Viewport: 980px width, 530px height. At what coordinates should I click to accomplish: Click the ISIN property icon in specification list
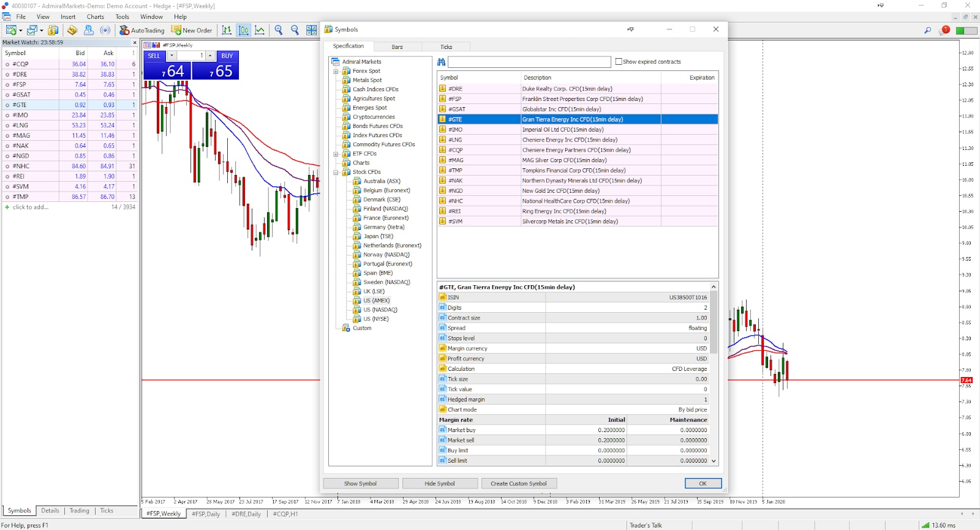[x=442, y=297]
